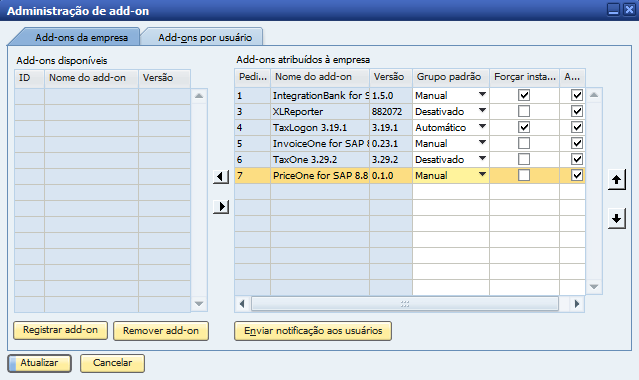
Task: Click Remover add-on button
Action: point(161,331)
